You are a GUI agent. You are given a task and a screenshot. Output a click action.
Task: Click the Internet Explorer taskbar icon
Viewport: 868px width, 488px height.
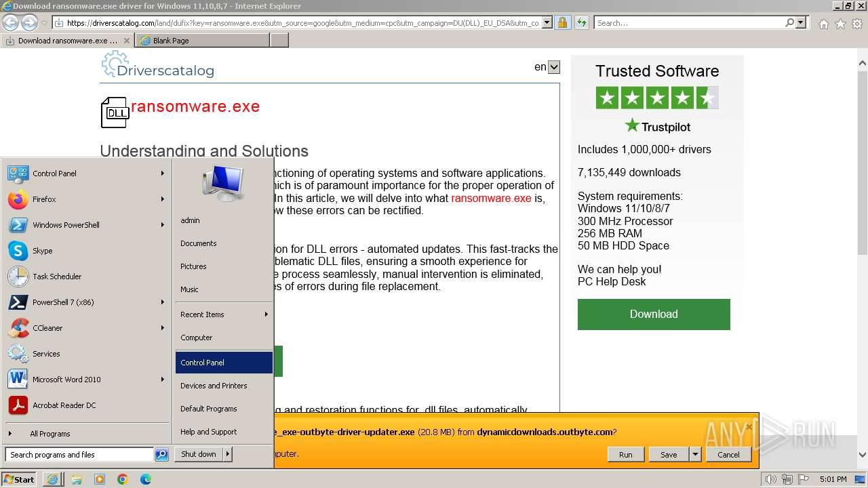point(52,479)
